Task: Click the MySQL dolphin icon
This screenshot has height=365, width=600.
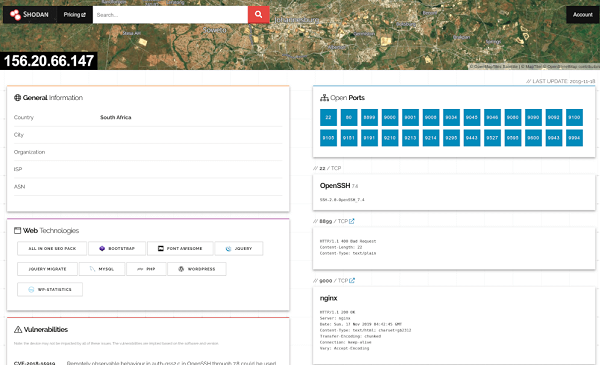Action: point(92,269)
